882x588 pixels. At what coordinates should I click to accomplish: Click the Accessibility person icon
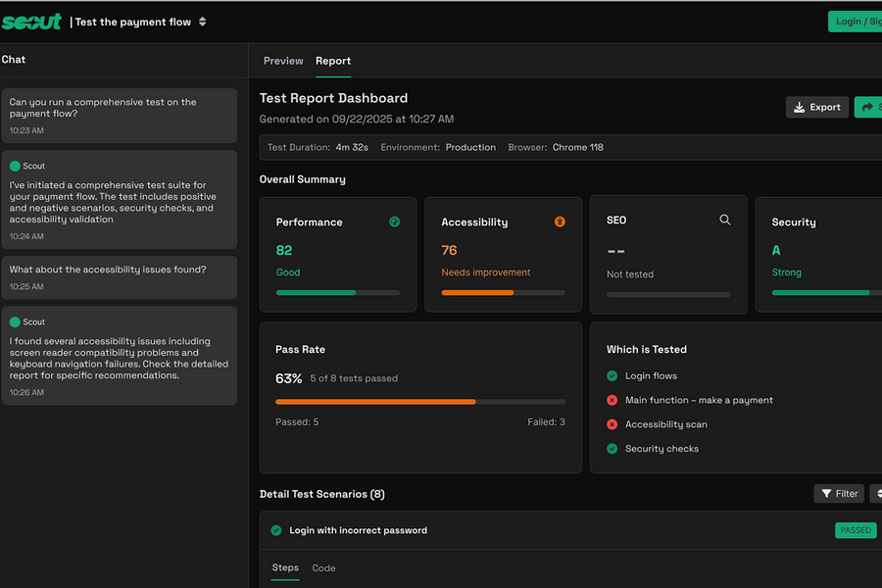[x=560, y=222]
